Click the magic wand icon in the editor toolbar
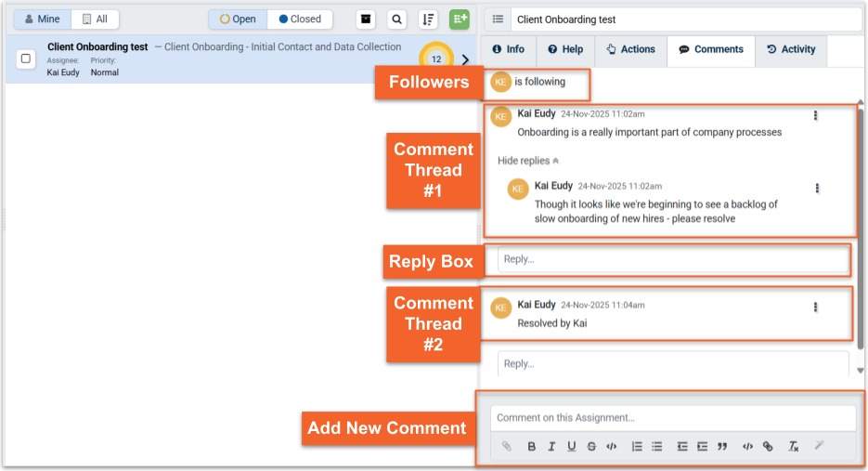868x471 pixels. 820,445
